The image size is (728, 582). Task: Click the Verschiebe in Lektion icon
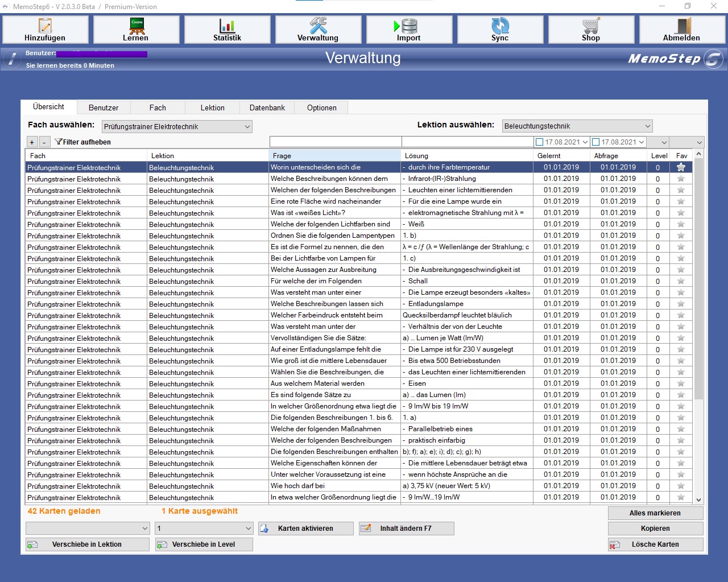tap(32, 544)
